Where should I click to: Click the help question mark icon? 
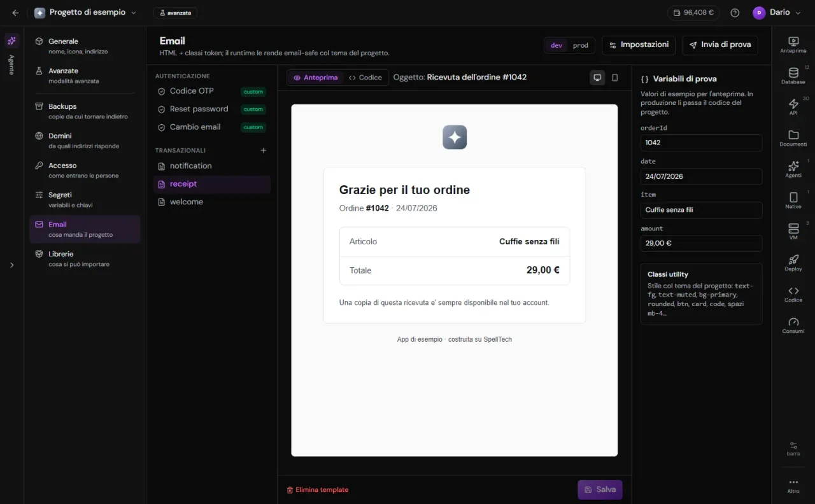(735, 13)
